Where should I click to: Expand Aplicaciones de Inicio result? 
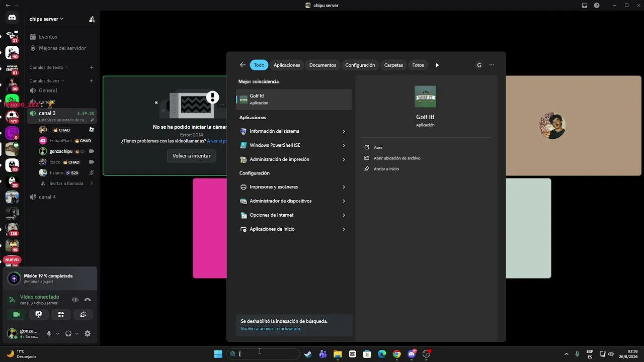(x=344, y=229)
